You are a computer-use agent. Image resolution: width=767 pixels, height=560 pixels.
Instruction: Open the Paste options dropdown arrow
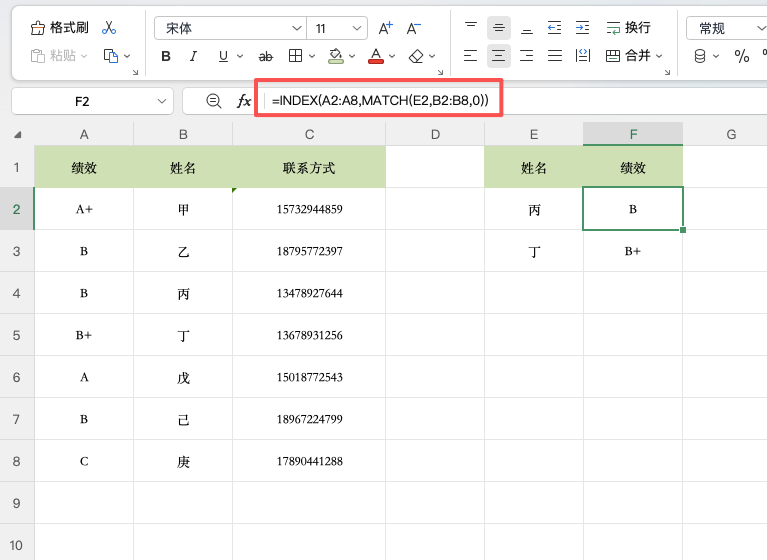[84, 56]
